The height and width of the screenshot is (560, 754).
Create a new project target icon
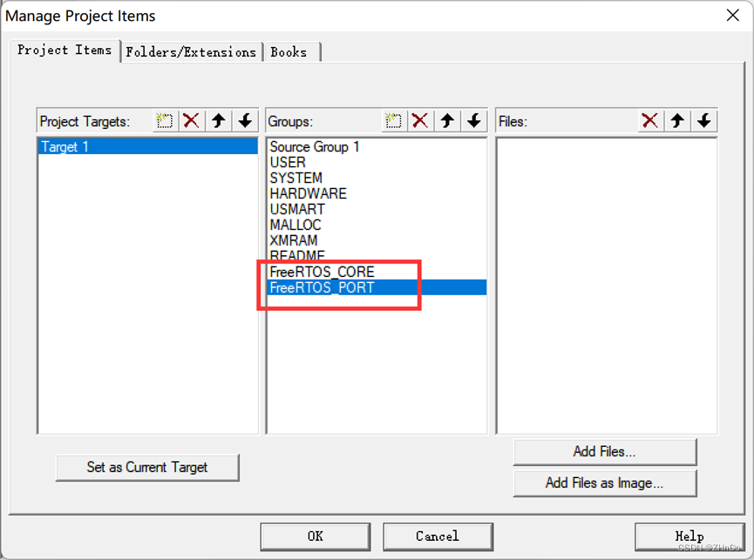(165, 120)
